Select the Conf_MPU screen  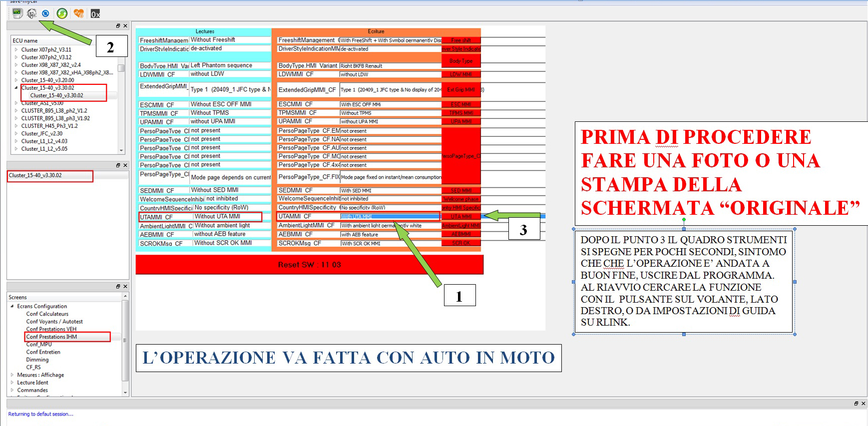[39, 345]
